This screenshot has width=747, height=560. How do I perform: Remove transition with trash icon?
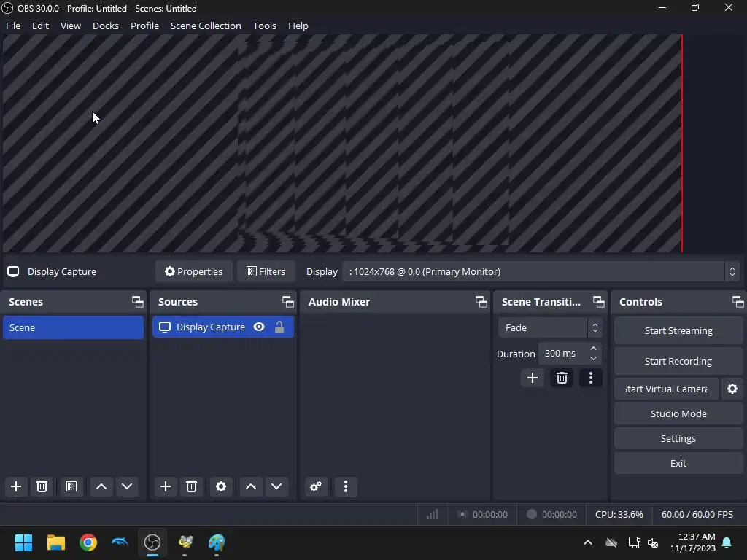click(x=562, y=378)
